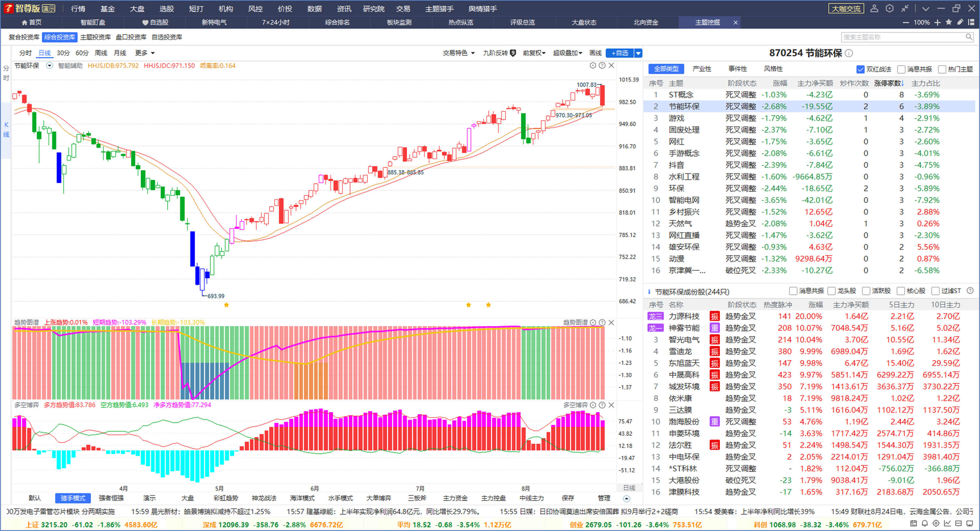Sort by 涨停家数 column header
Viewport: 980px width, 531px height.
(889, 83)
